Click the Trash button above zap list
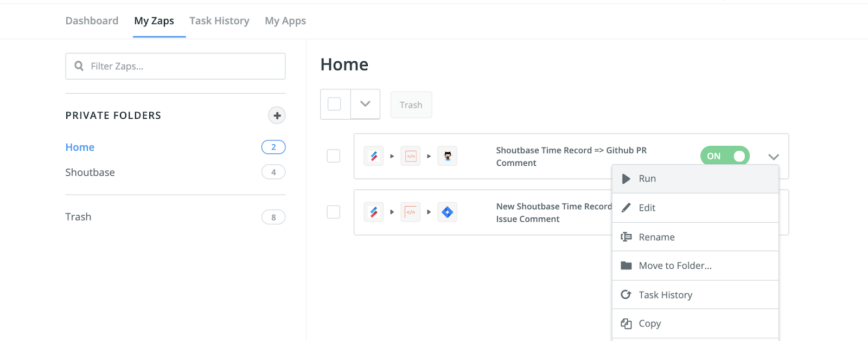 (411, 105)
